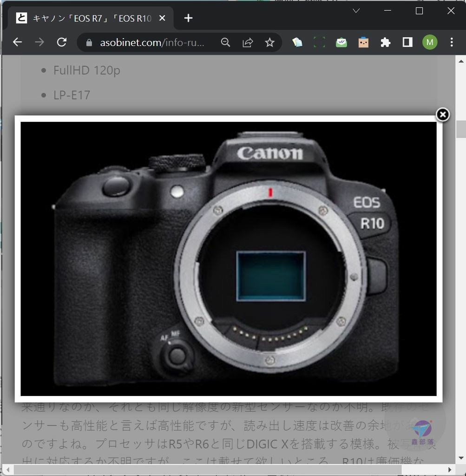Bookmark this page with star
Screen dimensions: 466x476
point(269,42)
